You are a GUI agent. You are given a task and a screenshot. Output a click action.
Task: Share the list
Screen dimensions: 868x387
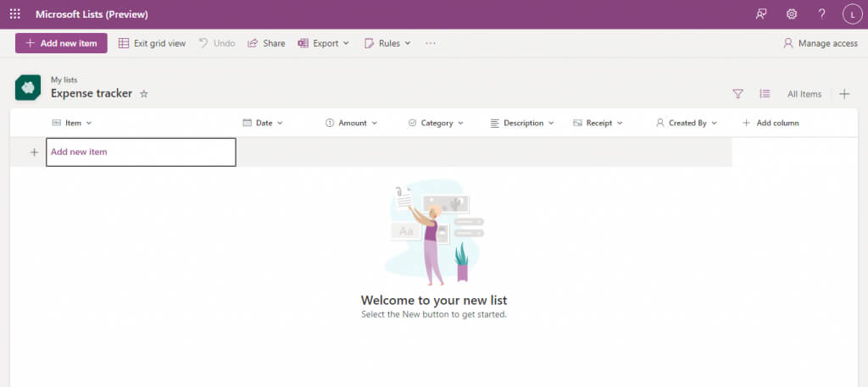pos(266,43)
